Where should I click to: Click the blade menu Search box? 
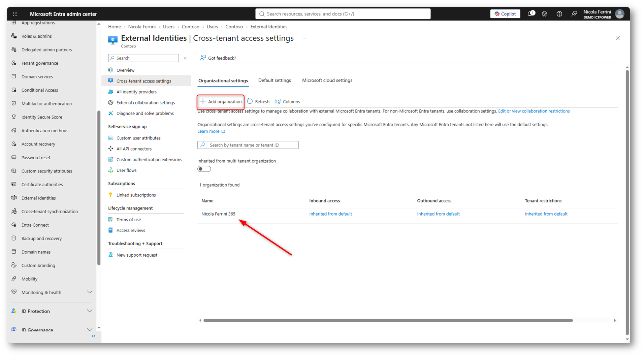[143, 58]
